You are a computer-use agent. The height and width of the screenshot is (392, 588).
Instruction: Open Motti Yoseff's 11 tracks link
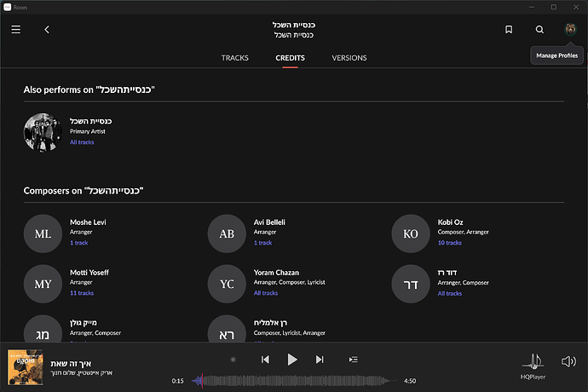point(82,293)
